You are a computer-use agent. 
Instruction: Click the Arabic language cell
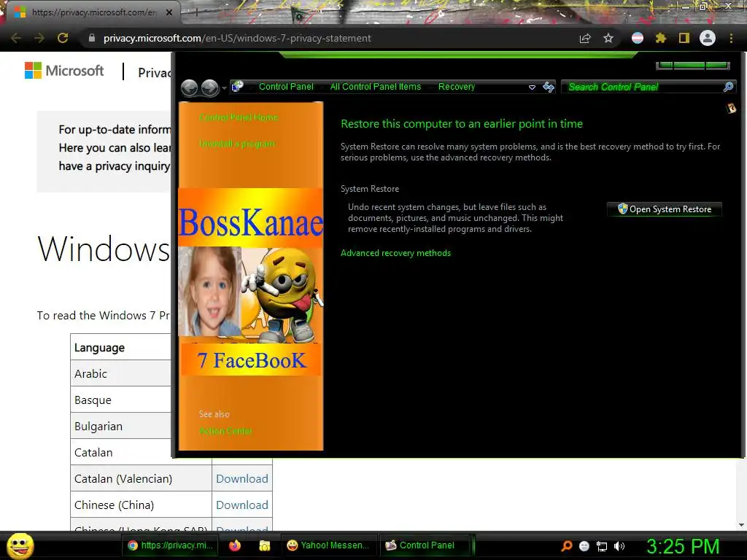coord(120,374)
